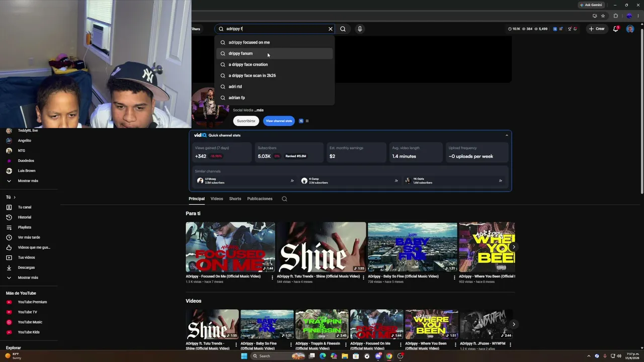This screenshot has height=362, width=644.
Task: Click the vidIQ toolbar icon in header
Action: click(555, 29)
